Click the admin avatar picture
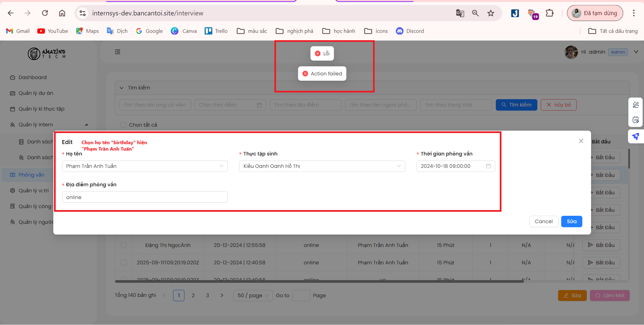Viewport: 644px width, 325px height. coord(571,52)
